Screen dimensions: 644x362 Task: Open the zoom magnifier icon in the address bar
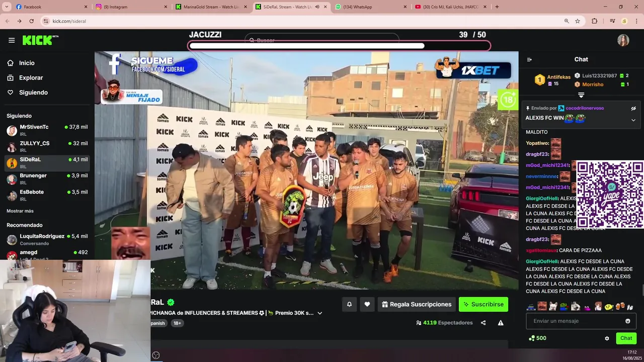click(567, 21)
